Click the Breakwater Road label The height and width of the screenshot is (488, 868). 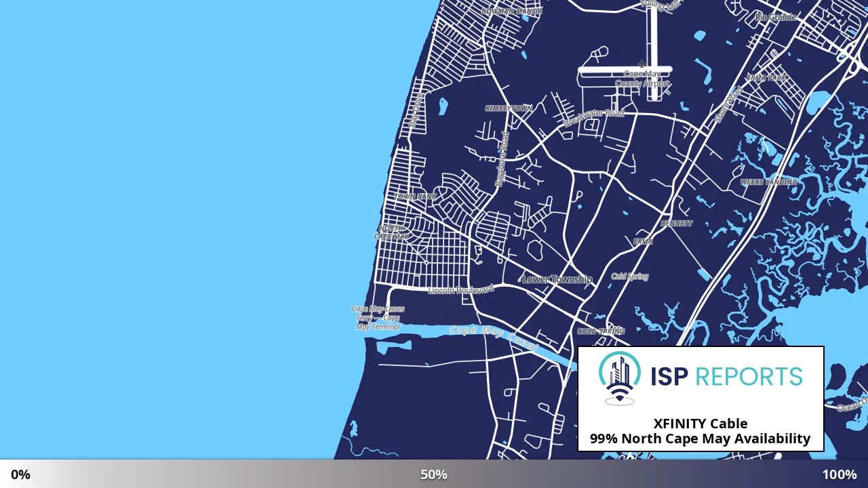[593, 118]
